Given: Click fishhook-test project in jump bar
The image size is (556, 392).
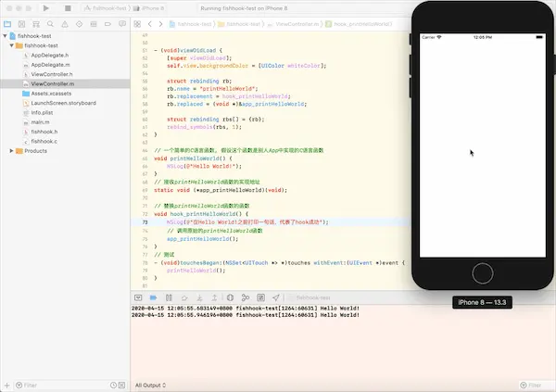Looking at the screenshot, I should coord(190,24).
